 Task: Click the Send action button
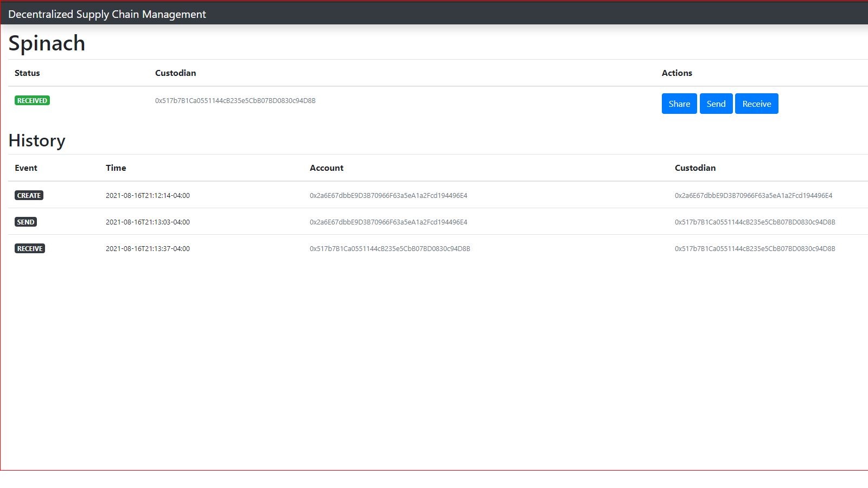pyautogui.click(x=716, y=104)
